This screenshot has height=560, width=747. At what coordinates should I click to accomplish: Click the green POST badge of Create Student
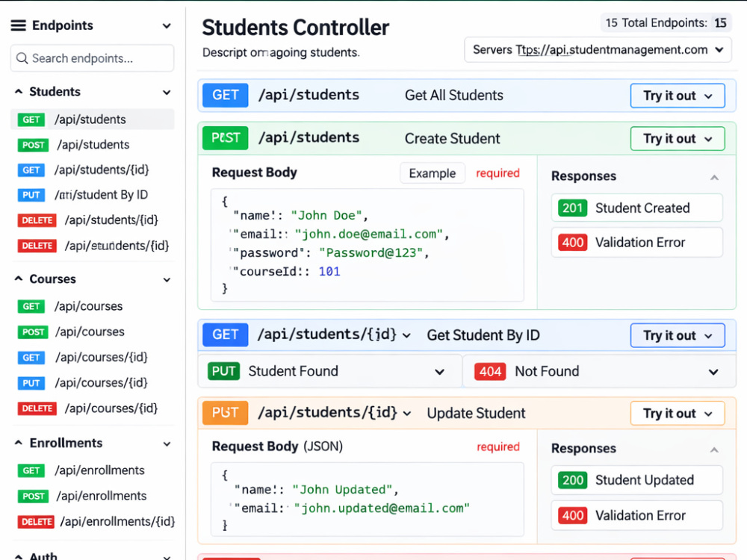[226, 138]
